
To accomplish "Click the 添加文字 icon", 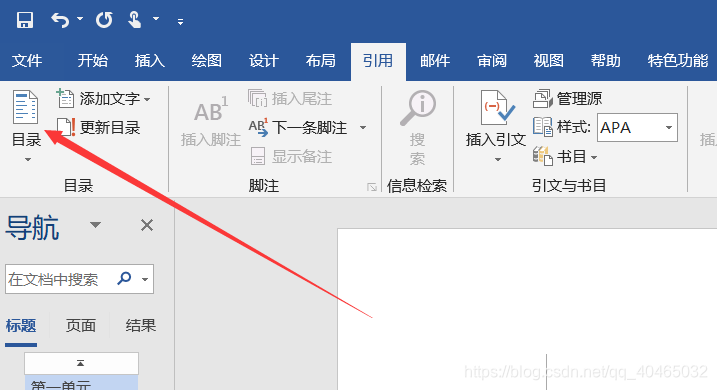I will coord(65,98).
